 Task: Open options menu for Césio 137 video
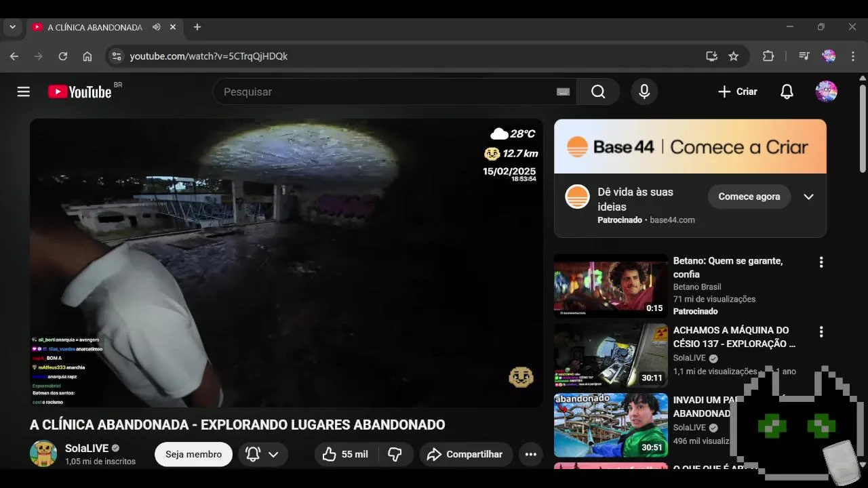click(x=821, y=332)
